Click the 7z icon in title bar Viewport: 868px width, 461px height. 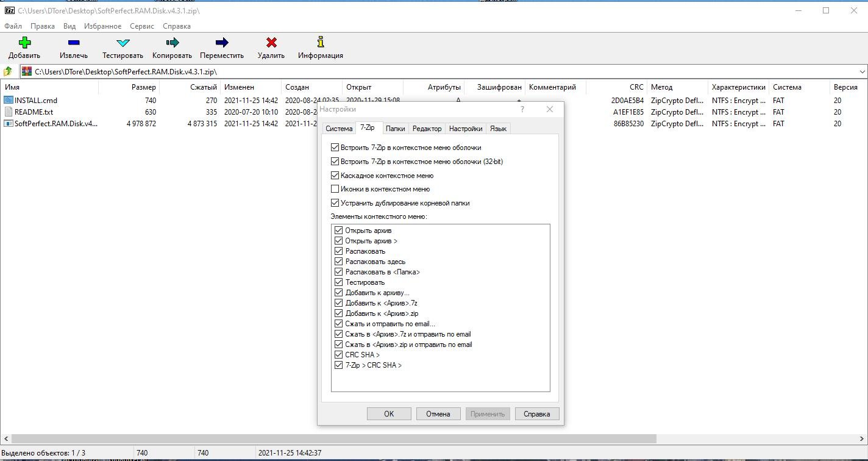click(x=9, y=10)
